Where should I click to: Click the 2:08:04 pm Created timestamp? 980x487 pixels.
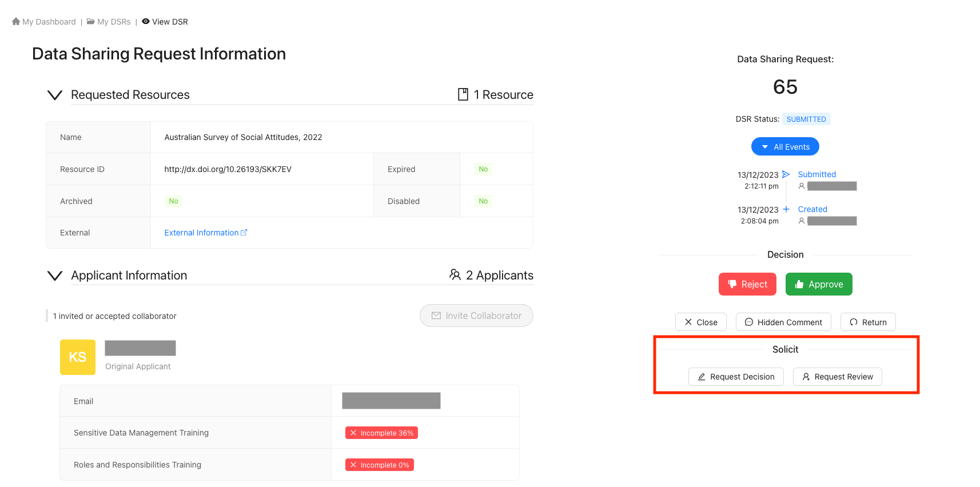pos(760,221)
